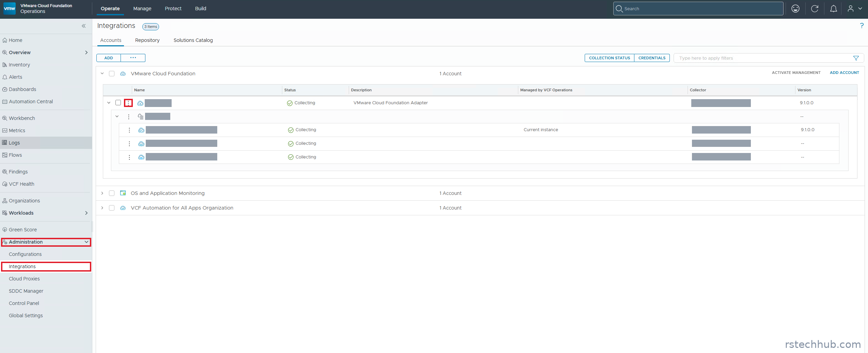
Task: Expand VCF Automation for All Apps Organization
Action: coord(102,208)
